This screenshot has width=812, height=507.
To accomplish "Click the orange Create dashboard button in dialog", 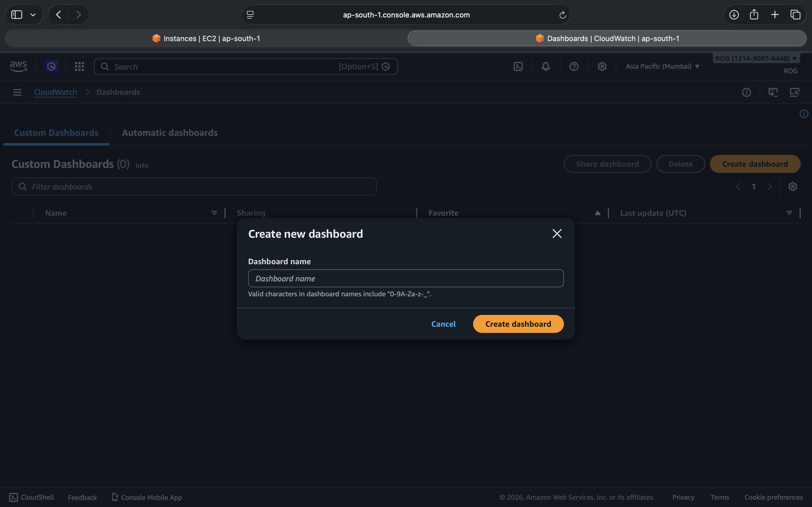I will [x=518, y=324].
